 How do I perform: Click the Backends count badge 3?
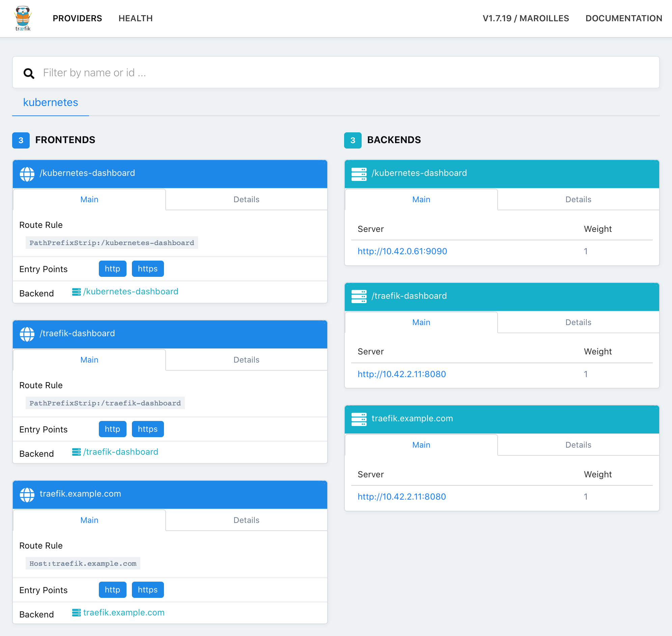[x=353, y=140]
